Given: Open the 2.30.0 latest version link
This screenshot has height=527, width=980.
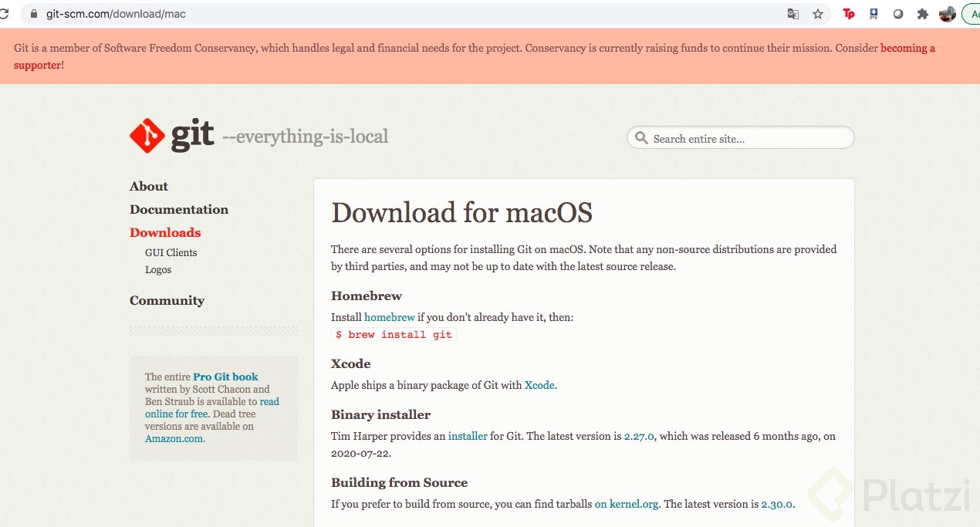Looking at the screenshot, I should (776, 504).
